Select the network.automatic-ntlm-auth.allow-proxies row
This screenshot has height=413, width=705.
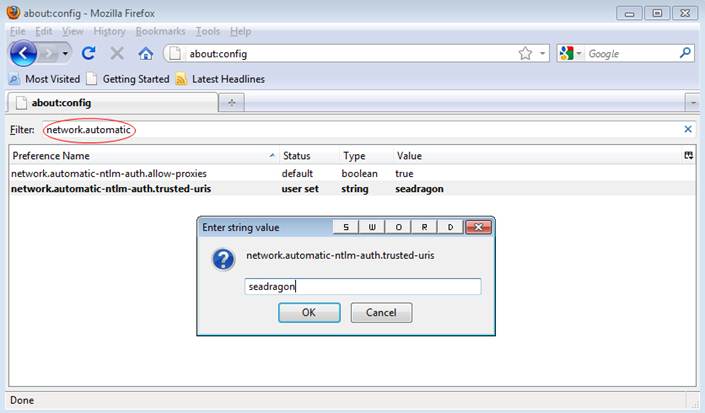coord(110,173)
